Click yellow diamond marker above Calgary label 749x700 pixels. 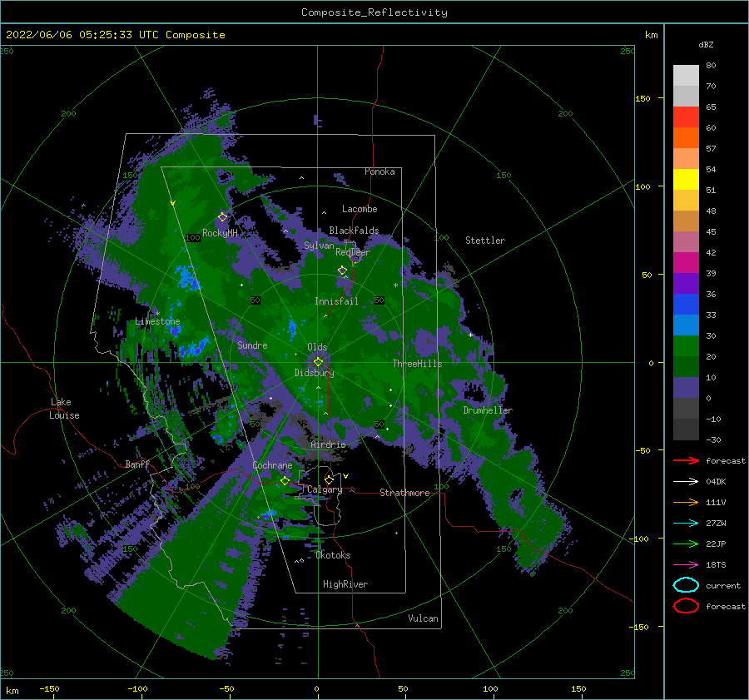coord(329,479)
